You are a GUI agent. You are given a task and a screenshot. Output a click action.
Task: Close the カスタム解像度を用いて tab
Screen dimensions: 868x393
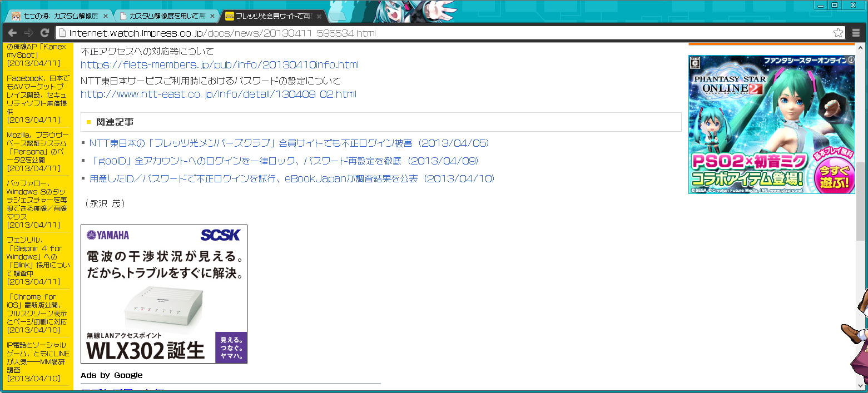[212, 16]
